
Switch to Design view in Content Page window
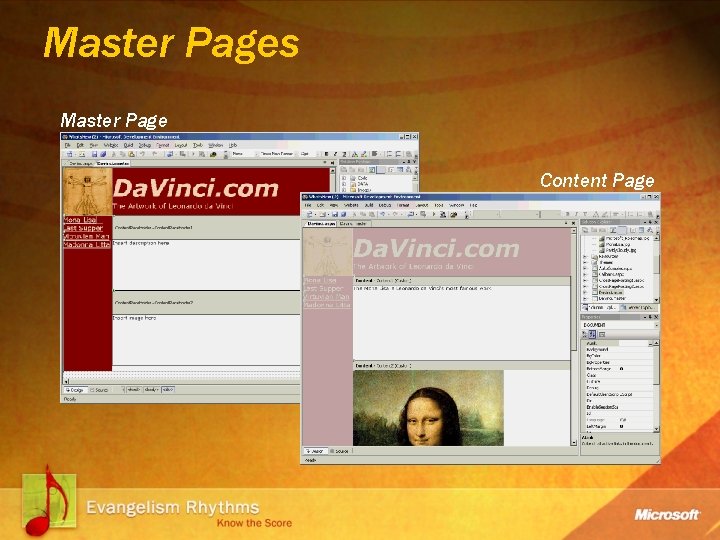(315, 451)
